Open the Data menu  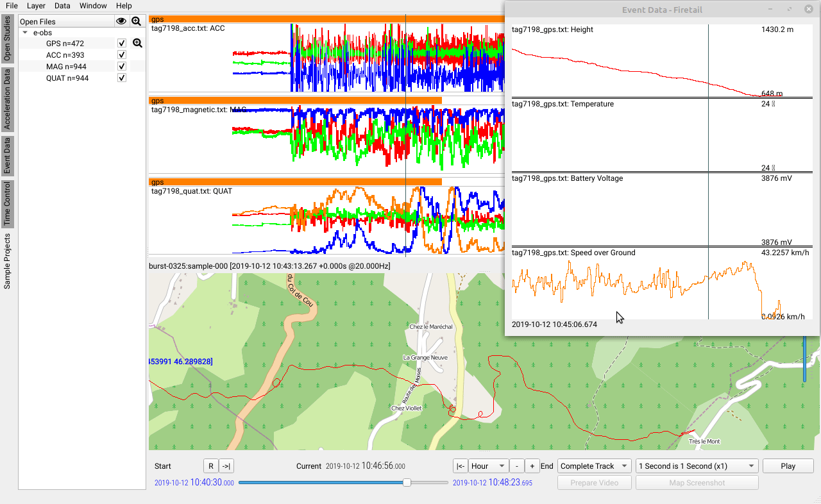pos(62,6)
